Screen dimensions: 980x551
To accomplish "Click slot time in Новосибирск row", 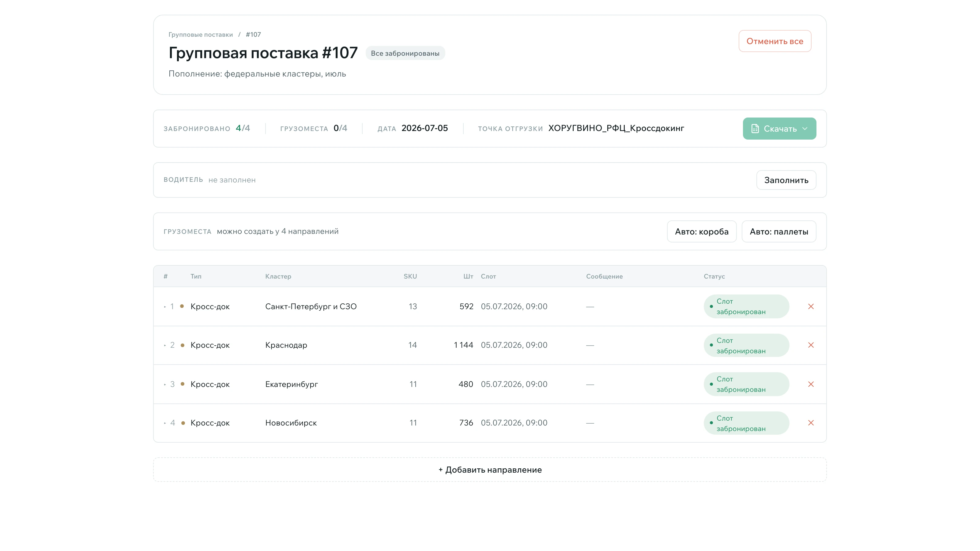I will pyautogui.click(x=514, y=423).
